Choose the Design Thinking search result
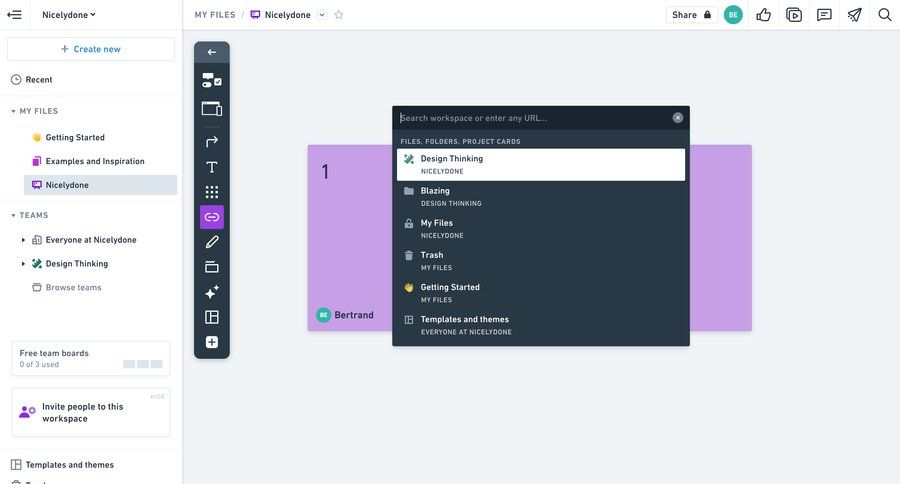Image resolution: width=900 pixels, height=484 pixels. pyautogui.click(x=541, y=165)
